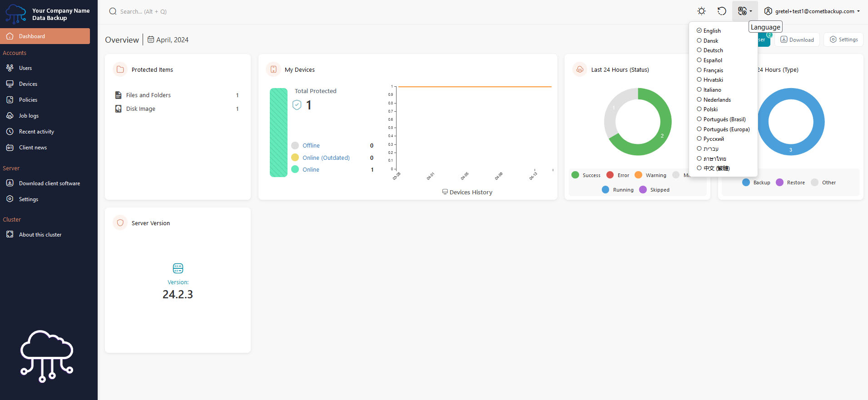Open the Online devices link
This screenshot has height=400, width=868.
[311, 170]
